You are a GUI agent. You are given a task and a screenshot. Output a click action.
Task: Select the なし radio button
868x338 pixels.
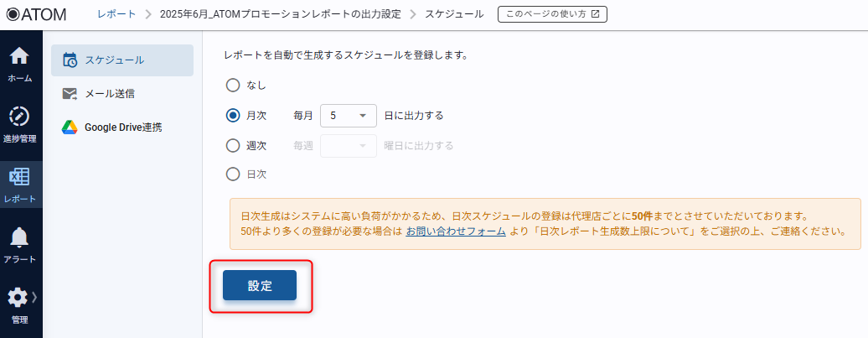pyautogui.click(x=234, y=85)
